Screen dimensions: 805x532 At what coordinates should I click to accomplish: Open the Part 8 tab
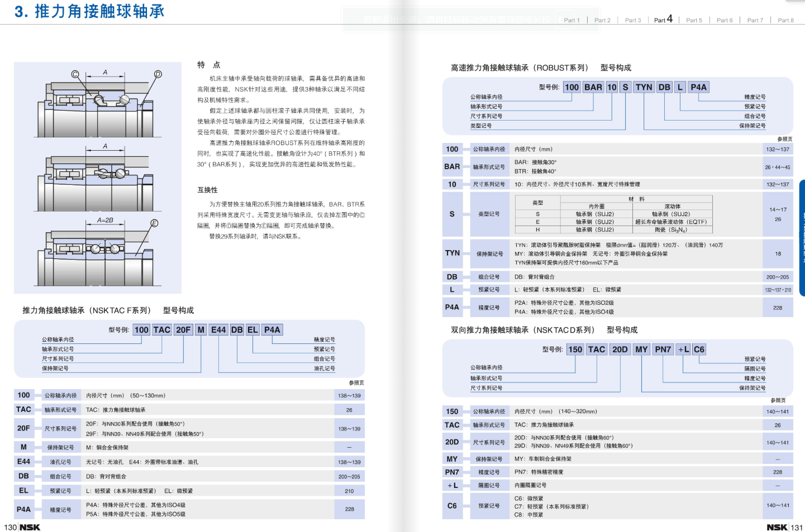click(785, 20)
